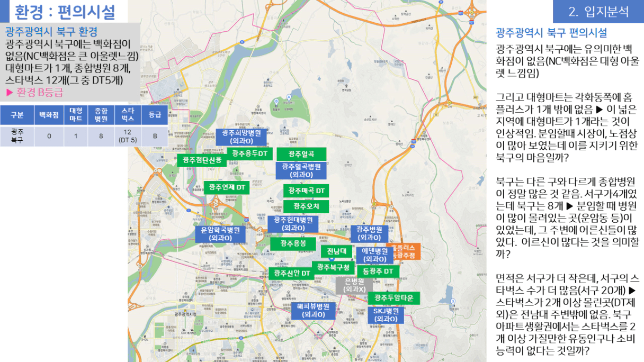Screen dimensions: 644x362
Task: Select the grade B table cell
Action: [x=155, y=136]
